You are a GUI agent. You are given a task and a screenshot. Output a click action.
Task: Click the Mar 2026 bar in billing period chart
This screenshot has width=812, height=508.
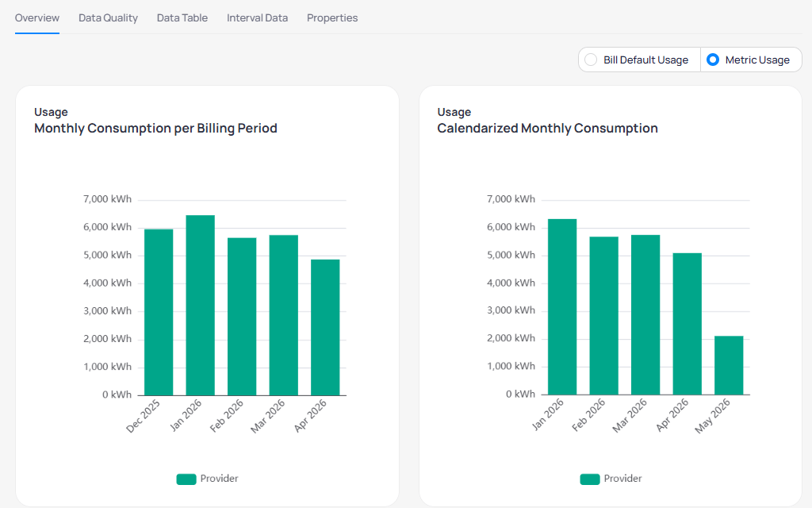(x=284, y=315)
